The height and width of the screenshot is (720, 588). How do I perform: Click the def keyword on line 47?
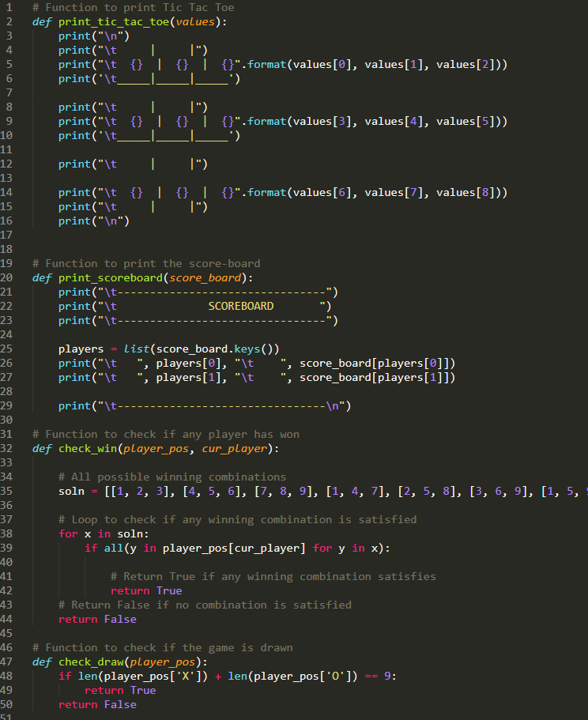click(42, 662)
